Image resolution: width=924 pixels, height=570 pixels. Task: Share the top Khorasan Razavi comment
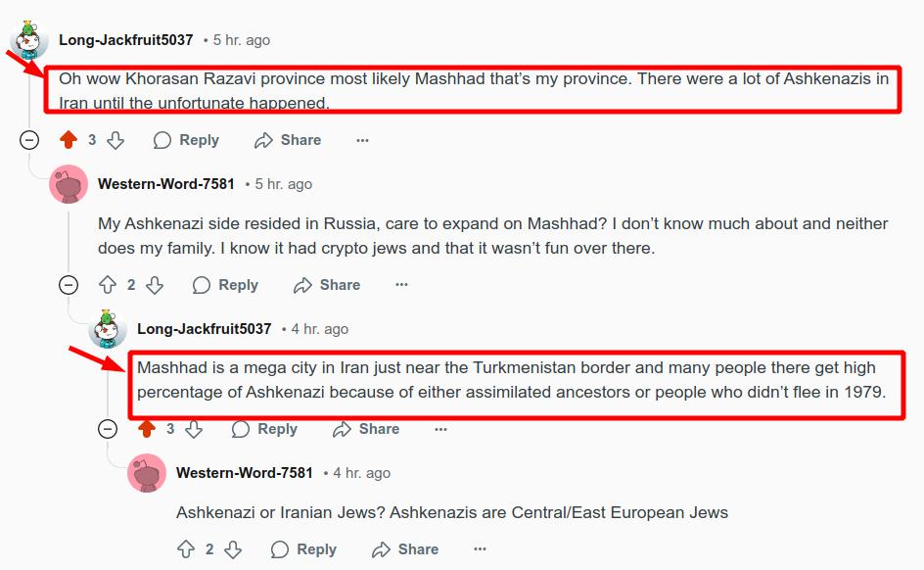click(x=288, y=140)
